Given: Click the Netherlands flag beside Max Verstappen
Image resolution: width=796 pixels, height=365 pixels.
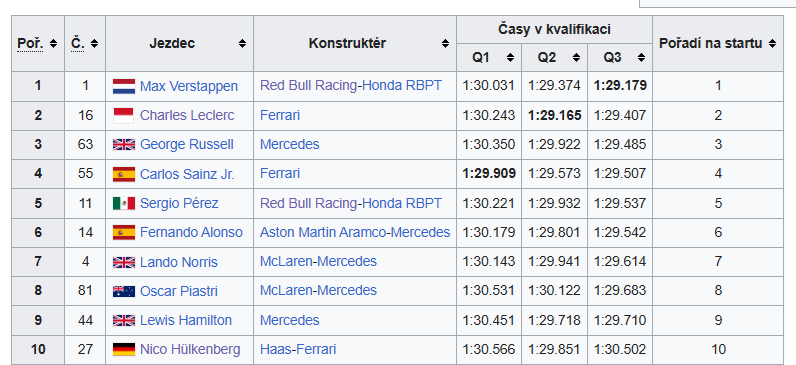Looking at the screenshot, I should pyautogui.click(x=124, y=86).
